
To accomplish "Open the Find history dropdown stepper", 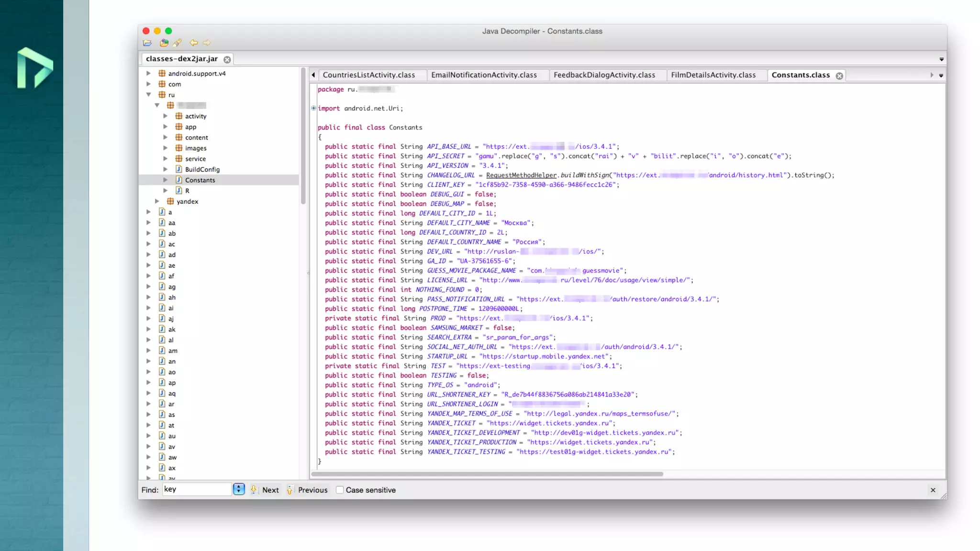I will tap(239, 489).
